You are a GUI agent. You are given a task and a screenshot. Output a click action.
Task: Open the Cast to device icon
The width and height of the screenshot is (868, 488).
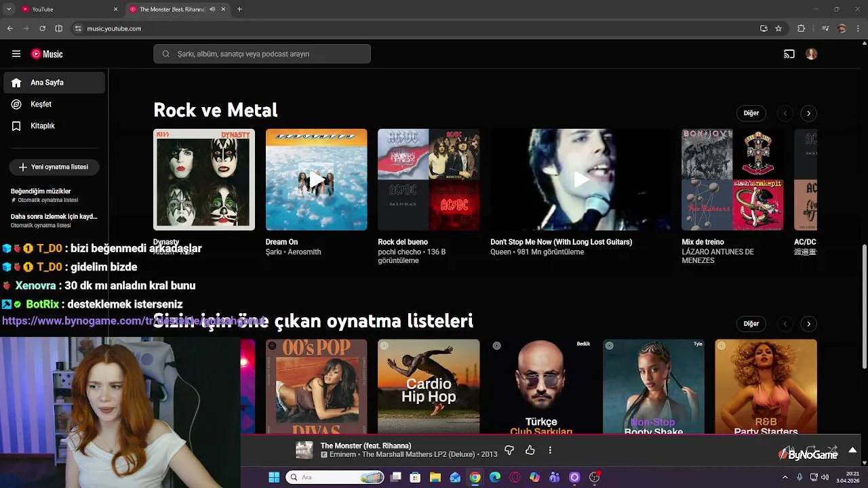point(789,54)
